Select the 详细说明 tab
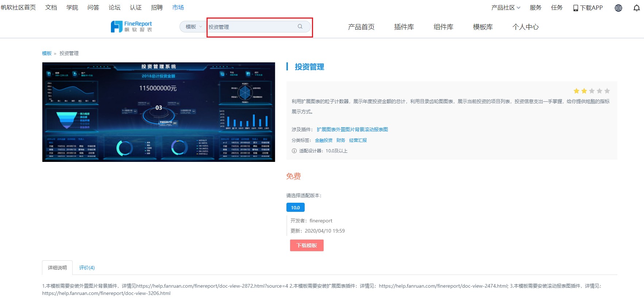Image resolution: width=644 pixels, height=307 pixels. tap(57, 268)
